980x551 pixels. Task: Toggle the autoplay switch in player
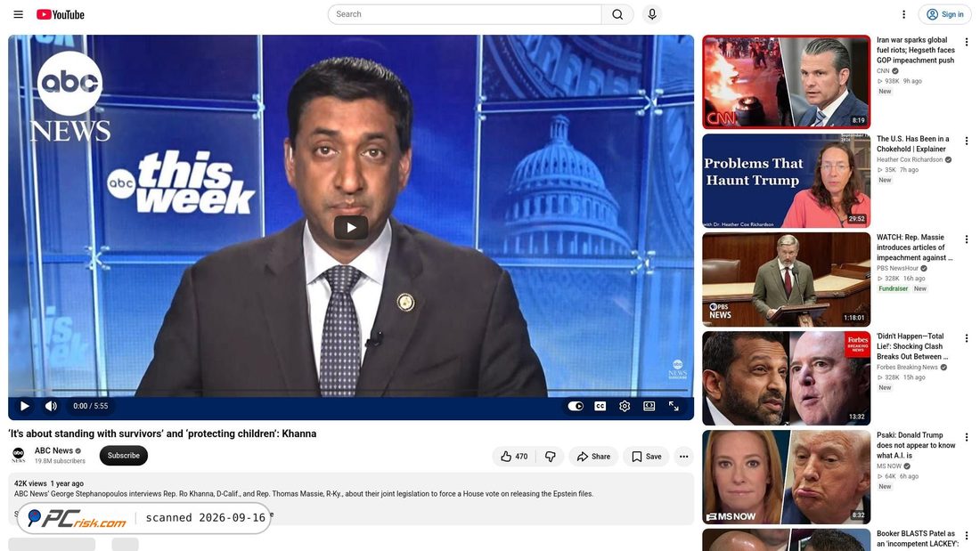(576, 406)
